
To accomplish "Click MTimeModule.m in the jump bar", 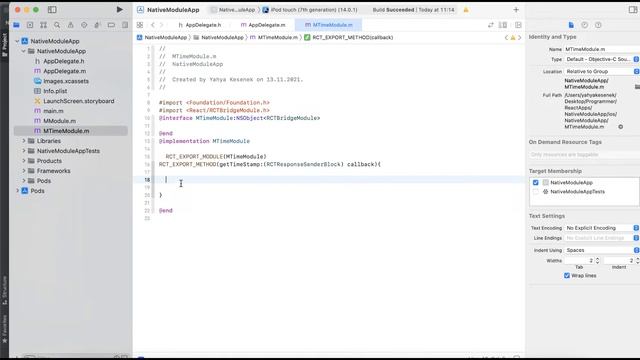I will [274, 38].
